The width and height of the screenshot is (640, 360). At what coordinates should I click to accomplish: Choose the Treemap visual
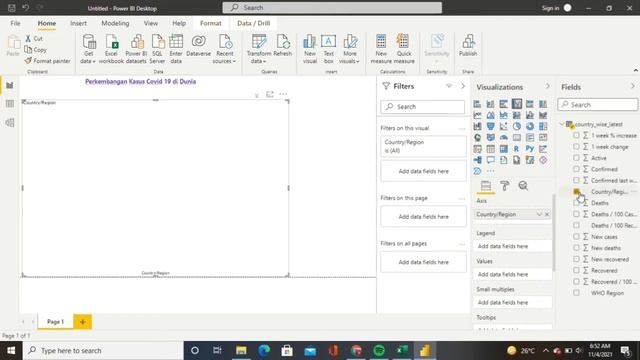[543, 127]
